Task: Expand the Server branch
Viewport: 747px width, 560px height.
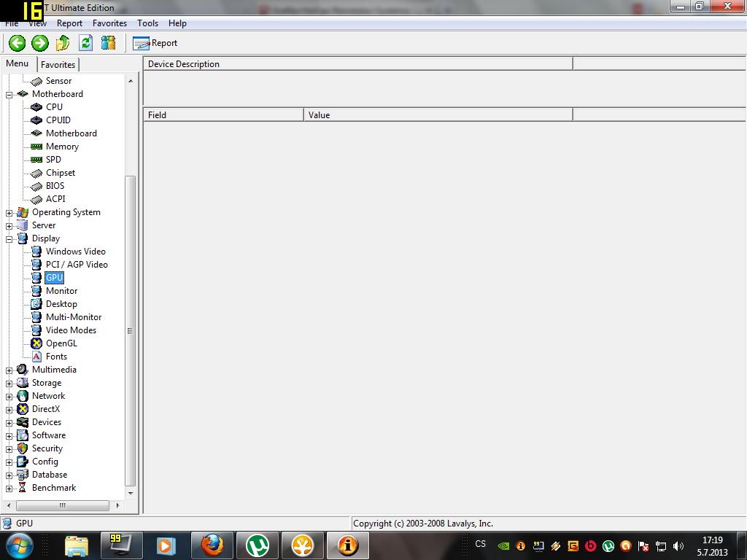Action: (9, 226)
